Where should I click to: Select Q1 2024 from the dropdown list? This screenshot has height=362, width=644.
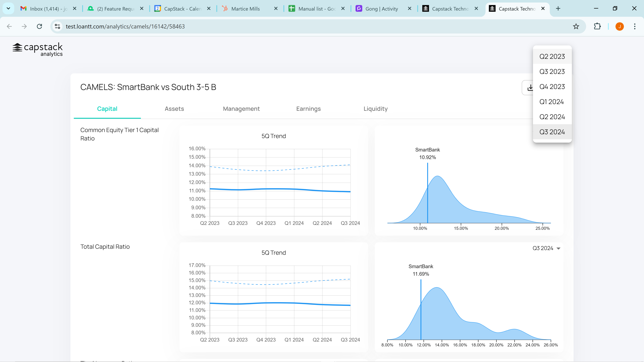552,102
